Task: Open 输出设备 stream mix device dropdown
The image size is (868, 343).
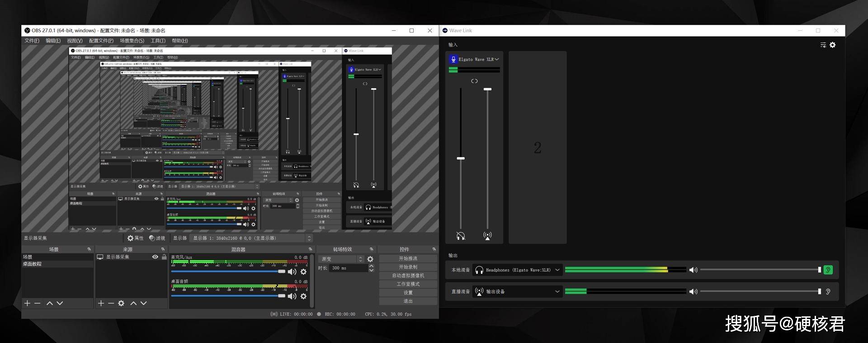Action: pos(517,292)
